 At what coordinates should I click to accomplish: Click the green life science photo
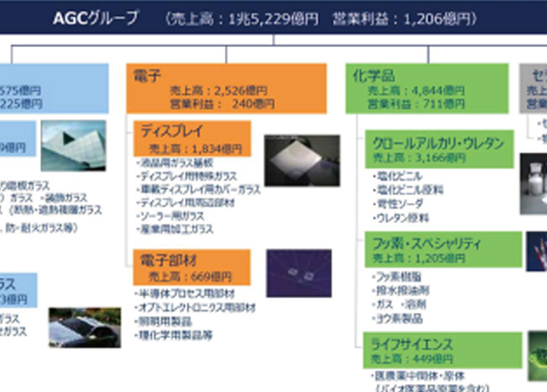pos(538,356)
